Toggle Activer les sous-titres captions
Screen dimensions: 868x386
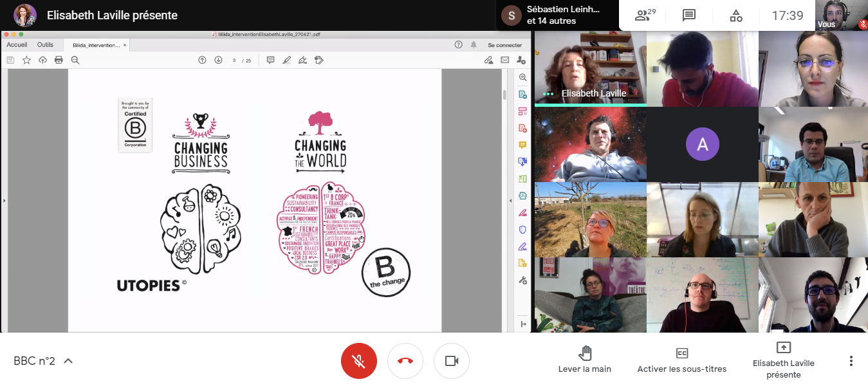[681, 360]
